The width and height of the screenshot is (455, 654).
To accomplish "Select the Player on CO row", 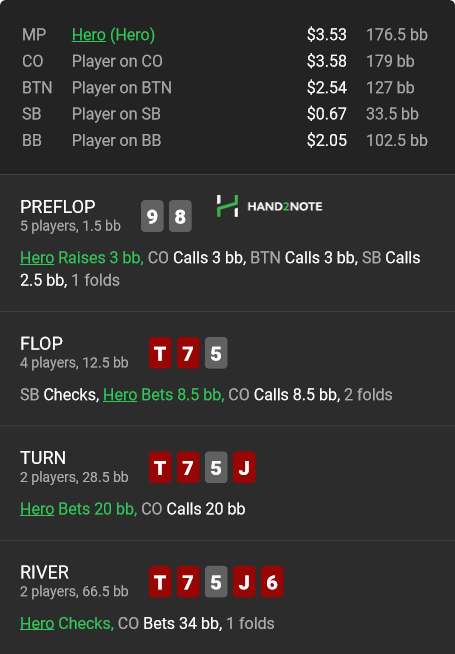I will pos(225,61).
